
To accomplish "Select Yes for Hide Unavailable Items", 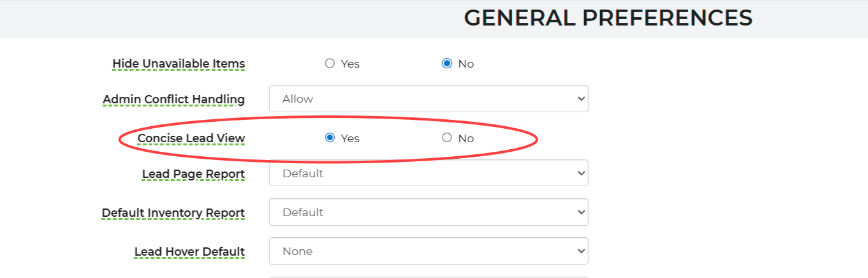I will (x=330, y=63).
